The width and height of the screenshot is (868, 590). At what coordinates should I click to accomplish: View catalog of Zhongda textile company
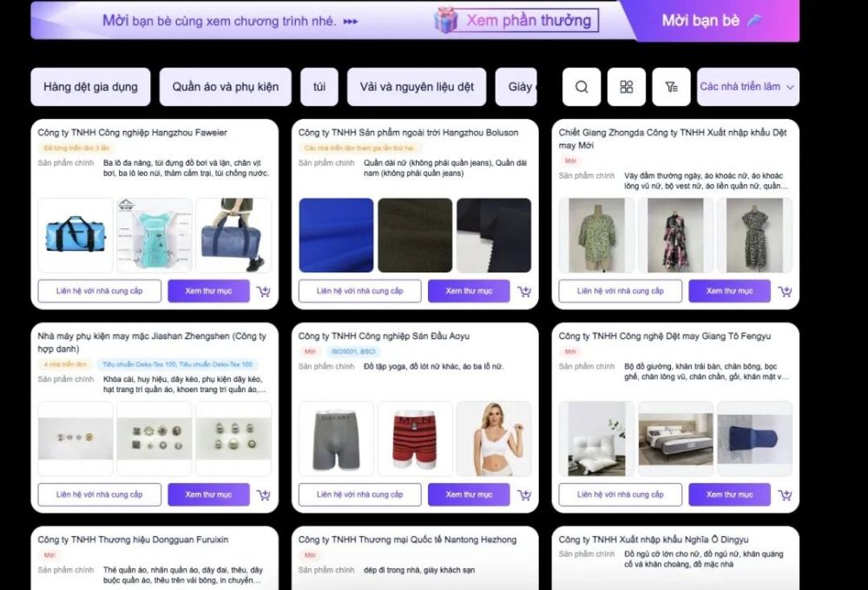point(730,292)
